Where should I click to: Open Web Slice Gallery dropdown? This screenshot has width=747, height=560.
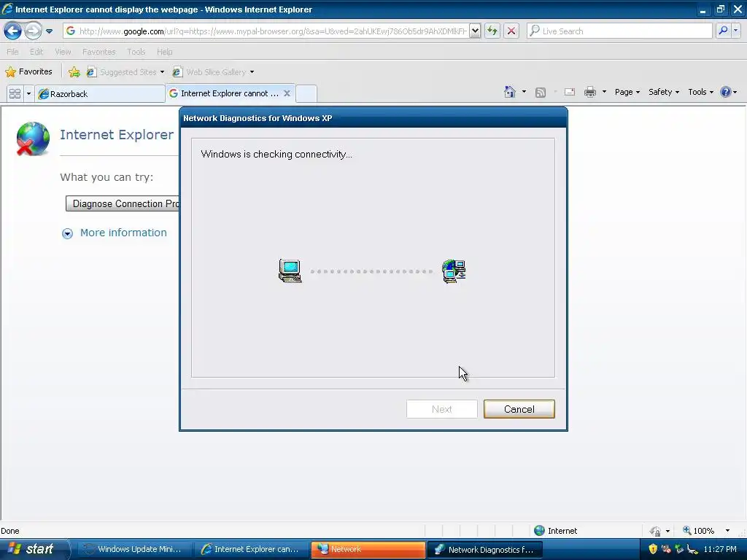213,72
